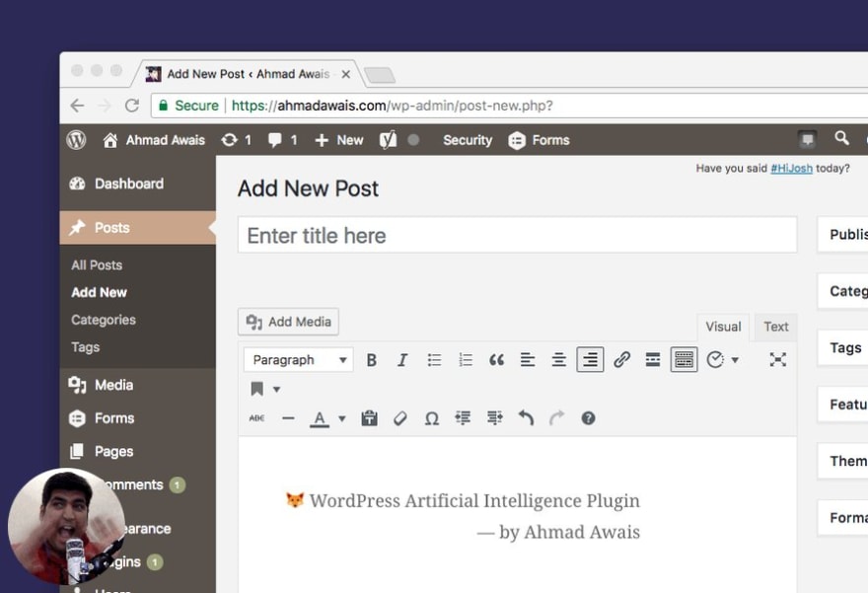868x593 pixels.
Task: Toggle paste as text
Action: pos(369,418)
